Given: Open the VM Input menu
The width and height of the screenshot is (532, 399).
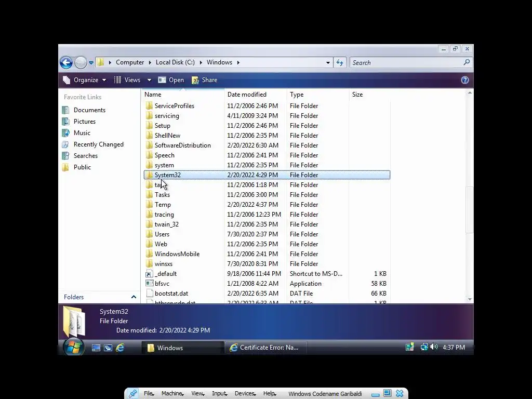Looking at the screenshot, I should point(219,394).
